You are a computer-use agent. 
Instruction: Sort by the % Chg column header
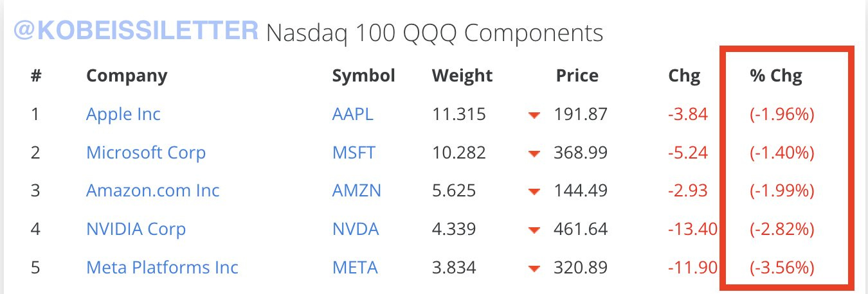pos(776,76)
